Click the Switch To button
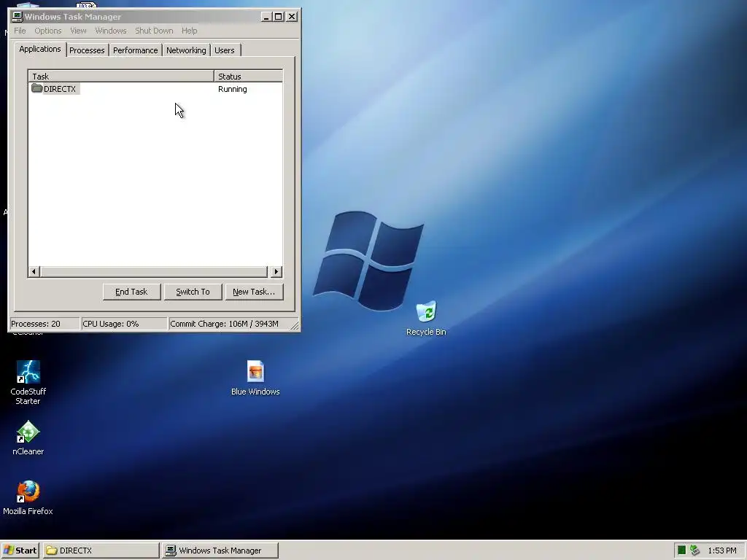The width and height of the screenshot is (747, 560). [193, 292]
